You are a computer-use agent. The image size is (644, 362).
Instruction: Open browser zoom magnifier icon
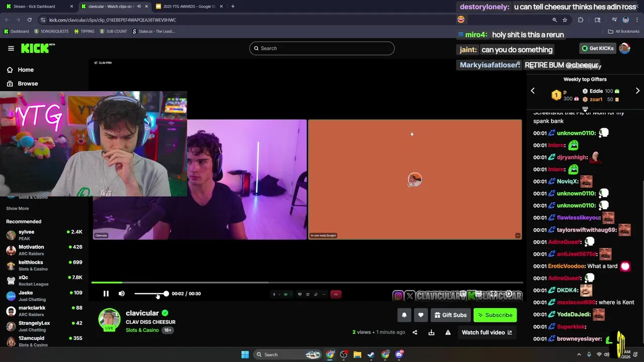pyautogui.click(x=554, y=20)
